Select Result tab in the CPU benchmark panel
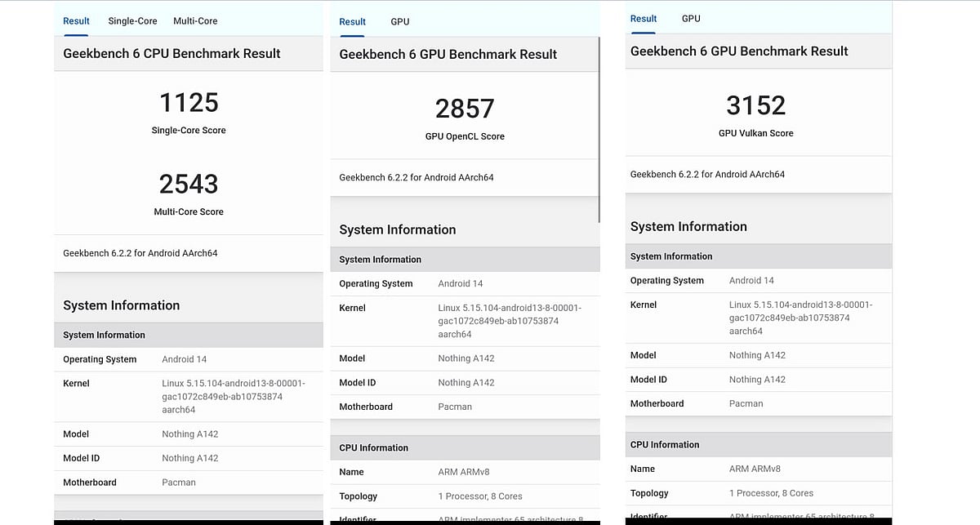The width and height of the screenshot is (980, 525). pos(76,21)
